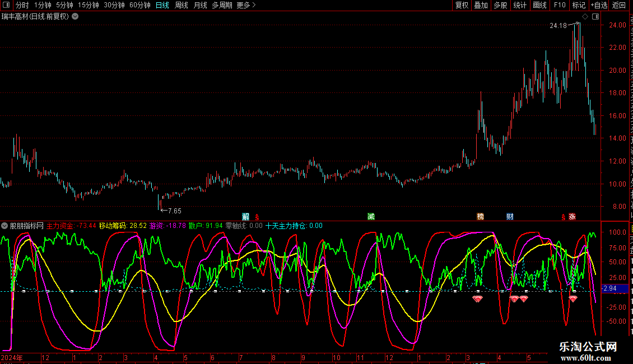The width and height of the screenshot is (633, 364).
Task: Toggle the right panel icon in the chart corner
Action: pos(595,17)
